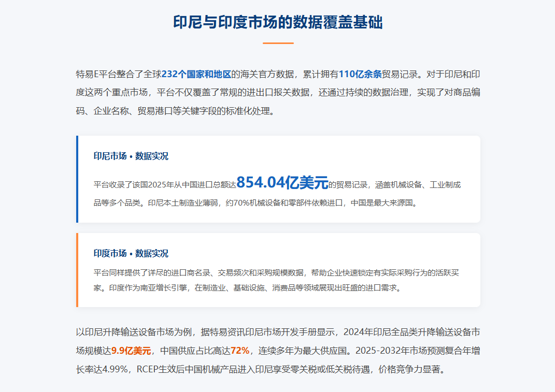The width and height of the screenshot is (555, 392).
Task: Click the heading 印尼与印度市场的数据覆盖基础
Action: pos(278,22)
